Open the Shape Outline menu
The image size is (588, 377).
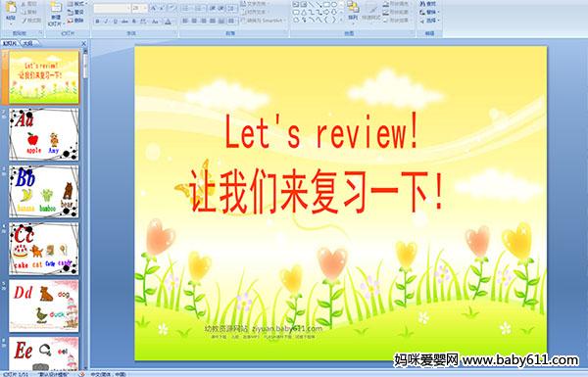[397, 12]
